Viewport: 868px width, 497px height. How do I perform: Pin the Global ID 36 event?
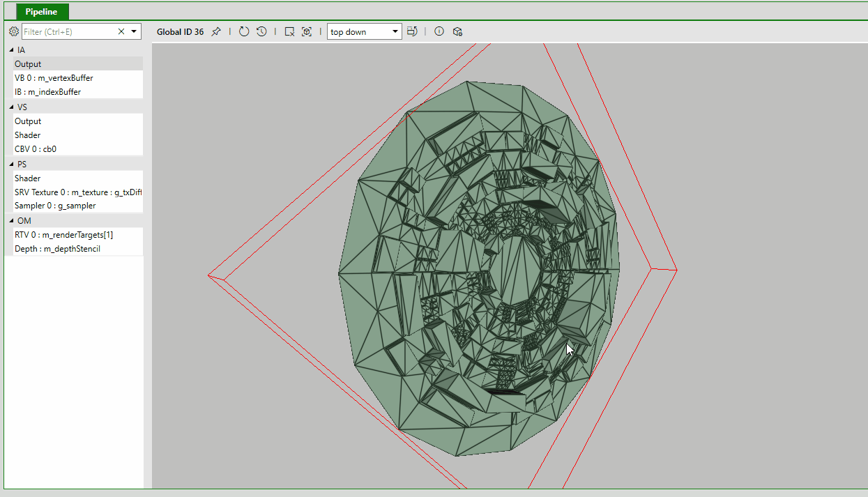click(x=216, y=31)
